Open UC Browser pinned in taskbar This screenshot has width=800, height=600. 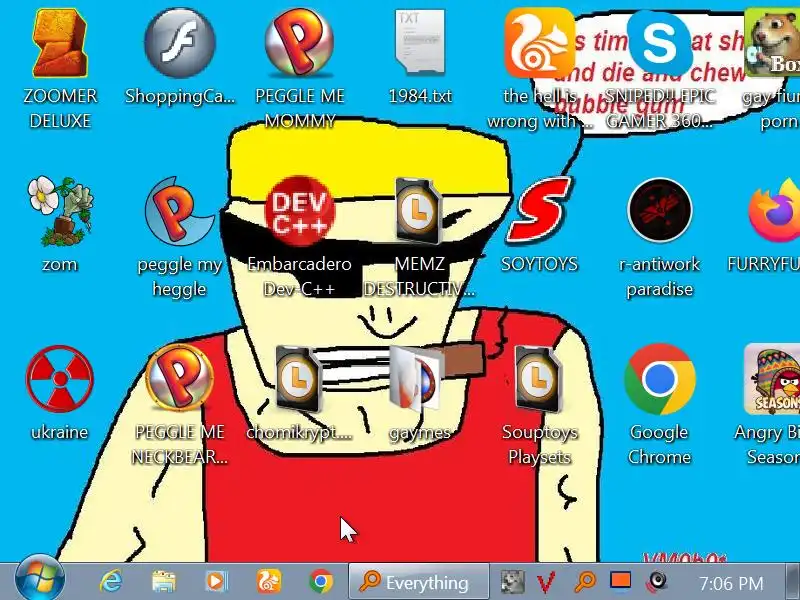click(269, 582)
